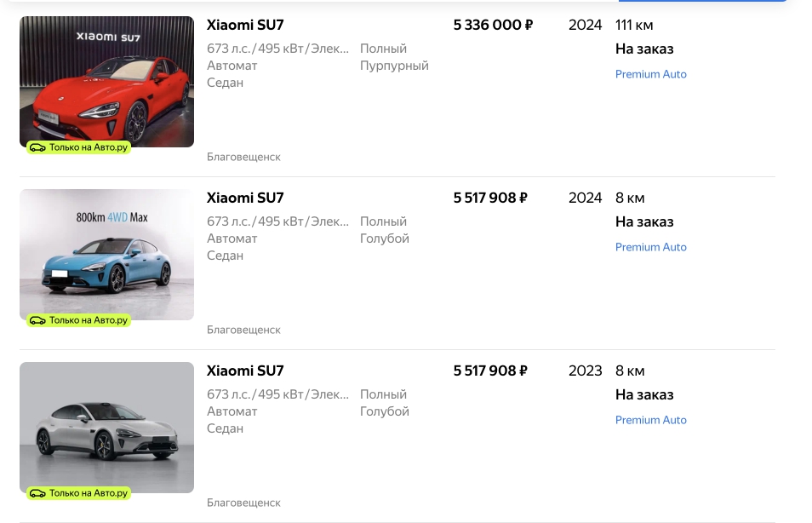Click the year 2023 in the last listing
Image resolution: width=812 pixels, height=523 pixels.
[x=585, y=371]
